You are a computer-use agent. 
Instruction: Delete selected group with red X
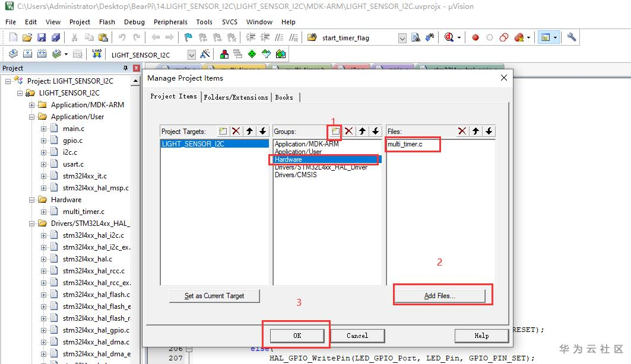349,131
